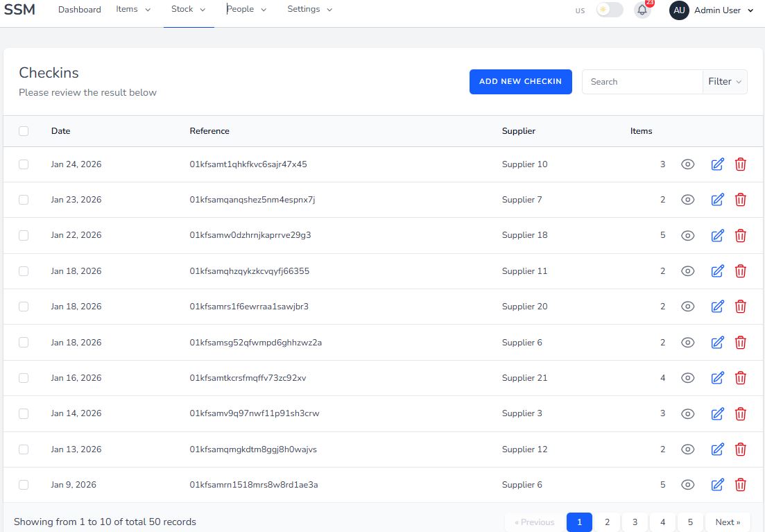
Task: Tick the checkbox for Supplier 12 row
Action: click(x=24, y=449)
